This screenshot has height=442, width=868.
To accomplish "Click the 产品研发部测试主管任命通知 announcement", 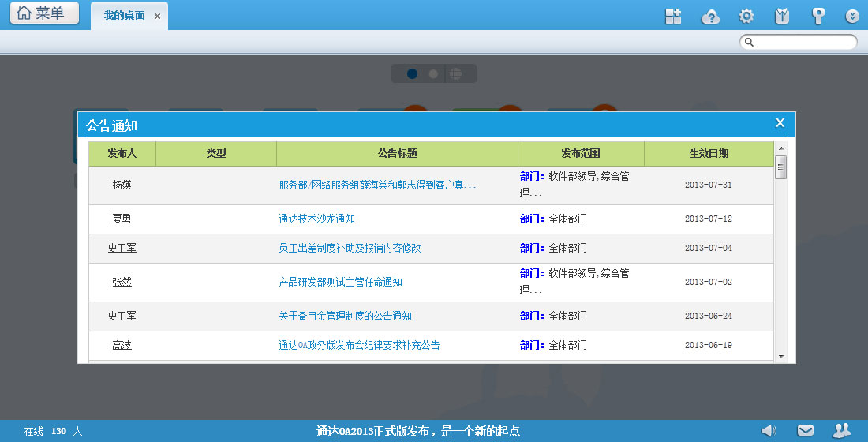I will click(x=340, y=282).
